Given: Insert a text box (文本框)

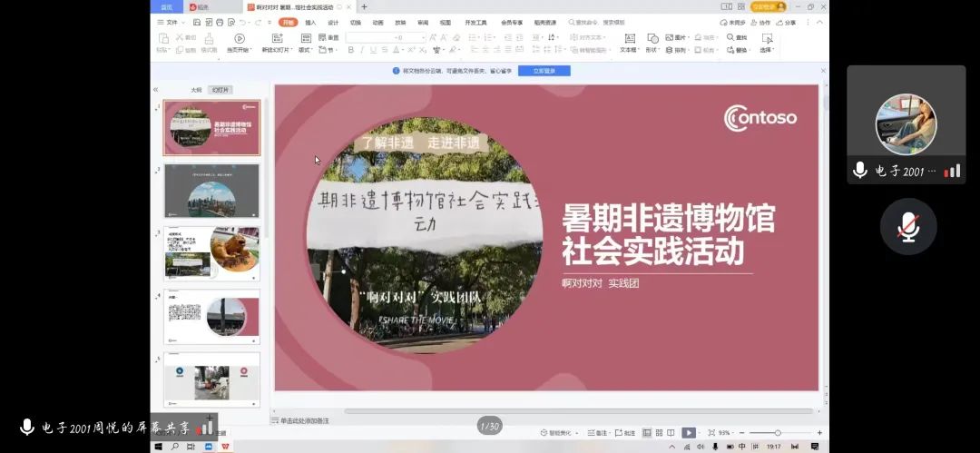Looking at the screenshot, I should tap(628, 40).
